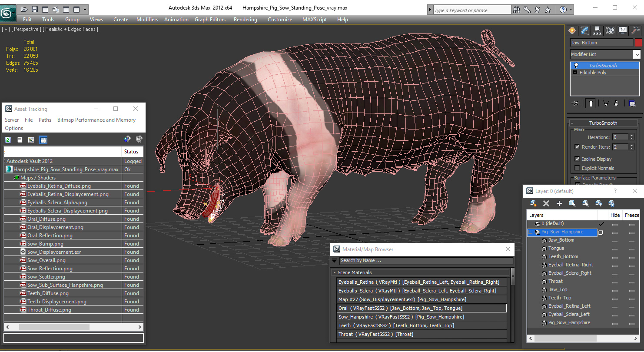Click the table view icon in Asset Tracking
Viewport: 644px width, 352px height.
click(43, 139)
